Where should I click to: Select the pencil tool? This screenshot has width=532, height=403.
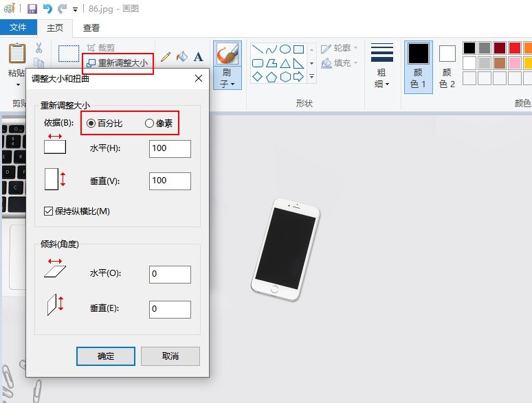[166, 56]
